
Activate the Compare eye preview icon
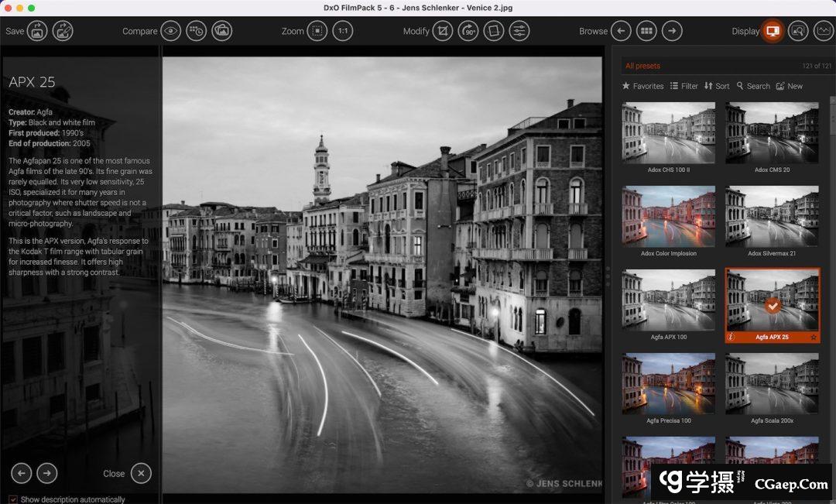click(170, 31)
